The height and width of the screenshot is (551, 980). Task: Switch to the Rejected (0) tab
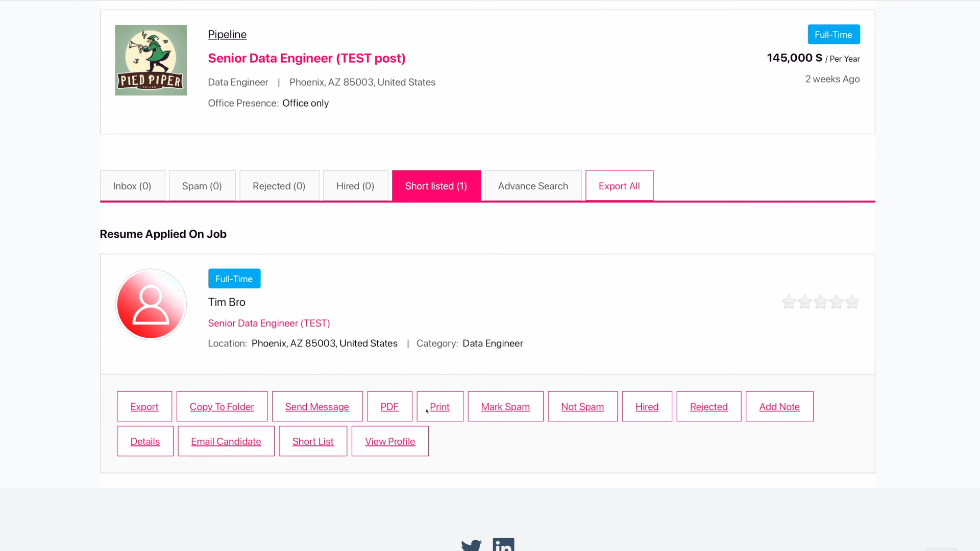(279, 186)
